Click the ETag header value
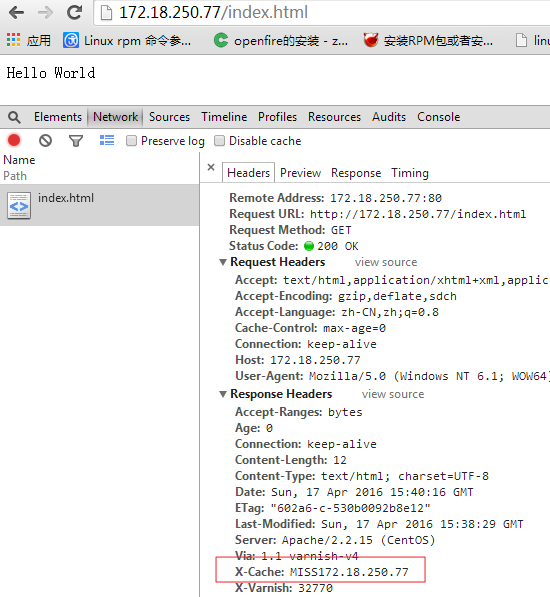Viewport: 550px width, 597px height. pos(350,508)
